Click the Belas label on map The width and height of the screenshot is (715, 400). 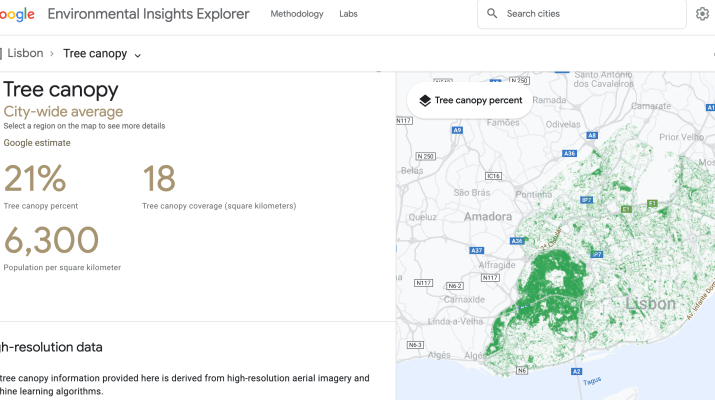coord(412,171)
